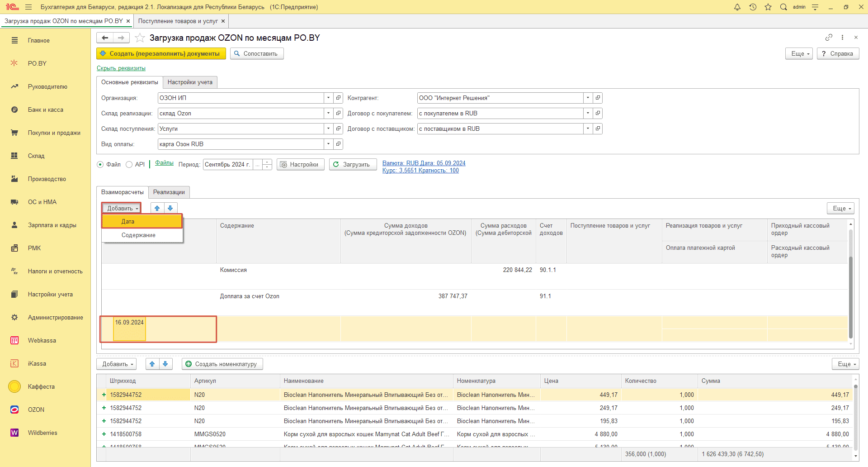
Task: Open Еще menu of Взаиморасчеты table
Action: (840, 208)
